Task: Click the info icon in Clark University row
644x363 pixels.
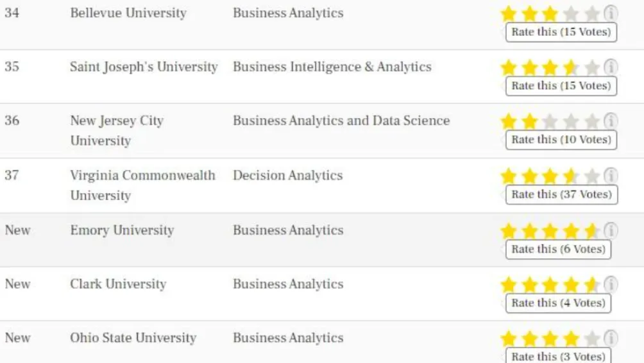Action: 611,284
